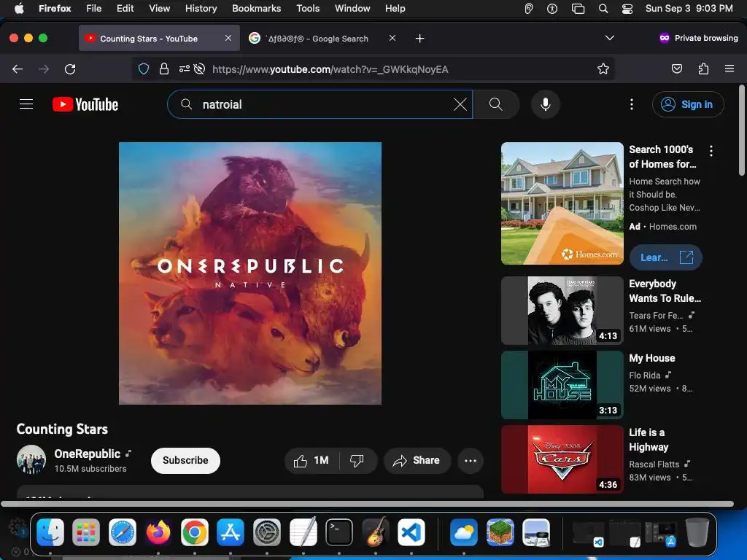Image resolution: width=747 pixels, height=560 pixels.
Task: Click the magnifier search button
Action: [x=496, y=104]
